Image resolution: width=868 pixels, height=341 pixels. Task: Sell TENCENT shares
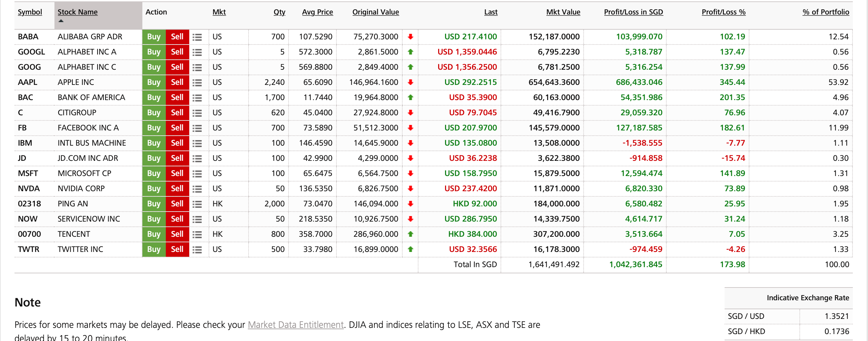coord(177,234)
